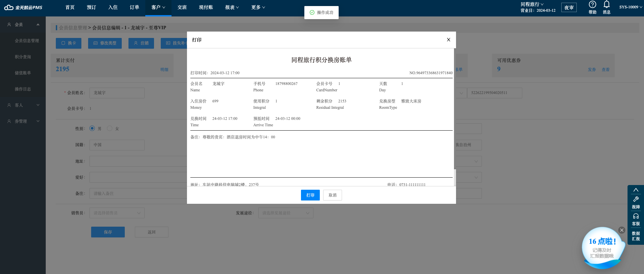Click the 注销 button with person icon

[x=141, y=43]
